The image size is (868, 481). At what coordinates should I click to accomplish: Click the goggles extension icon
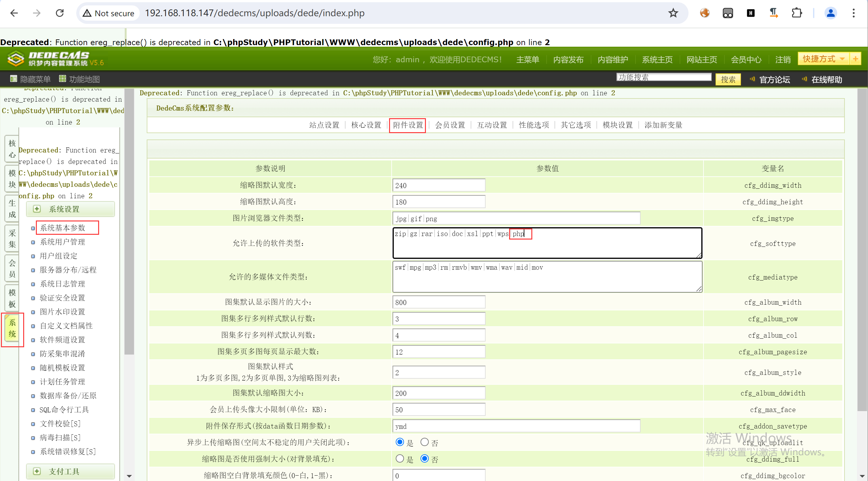[728, 13]
